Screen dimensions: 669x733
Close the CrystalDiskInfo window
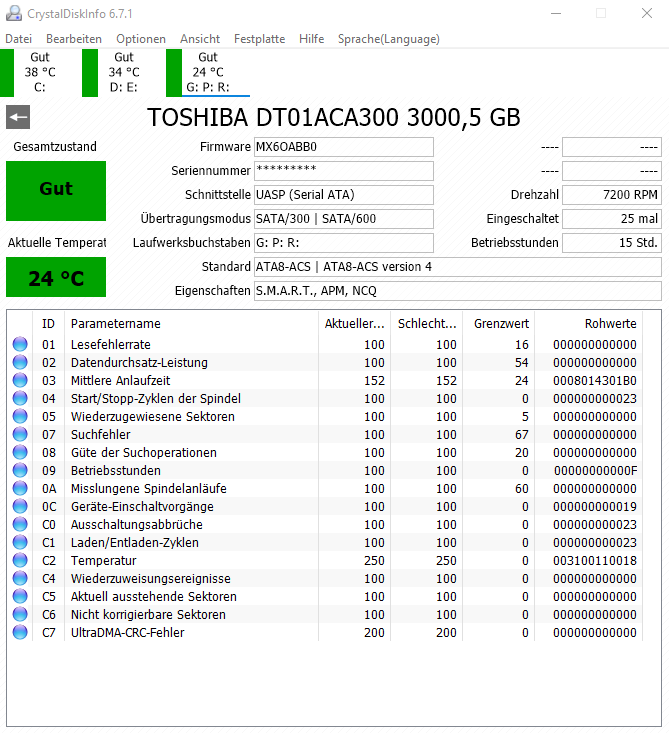tap(647, 13)
